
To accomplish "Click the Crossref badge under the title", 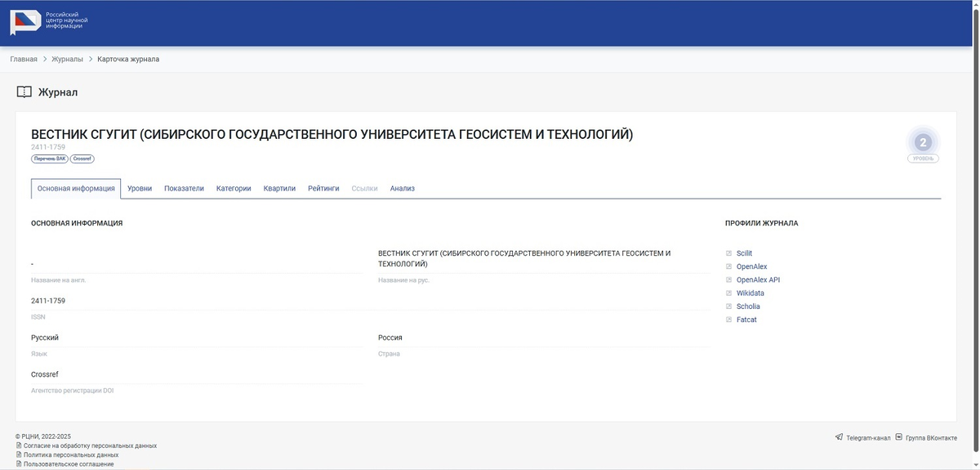I will click(x=82, y=159).
